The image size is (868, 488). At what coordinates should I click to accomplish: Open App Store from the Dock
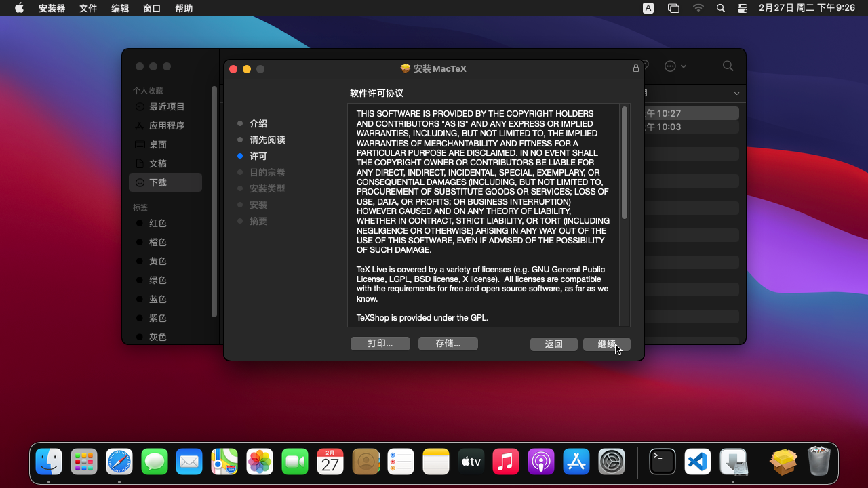click(576, 462)
